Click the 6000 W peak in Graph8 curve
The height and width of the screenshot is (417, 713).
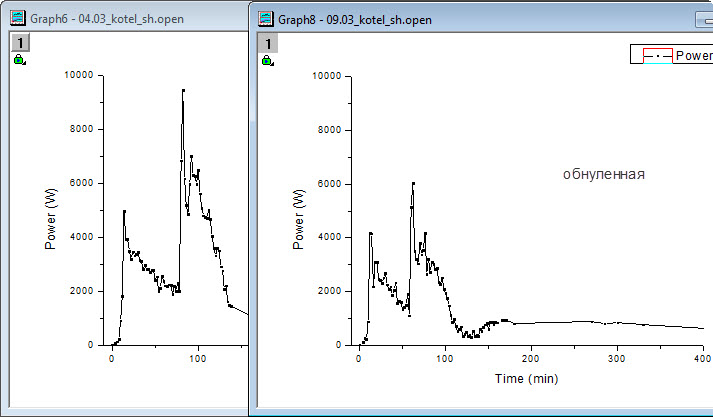[412, 184]
